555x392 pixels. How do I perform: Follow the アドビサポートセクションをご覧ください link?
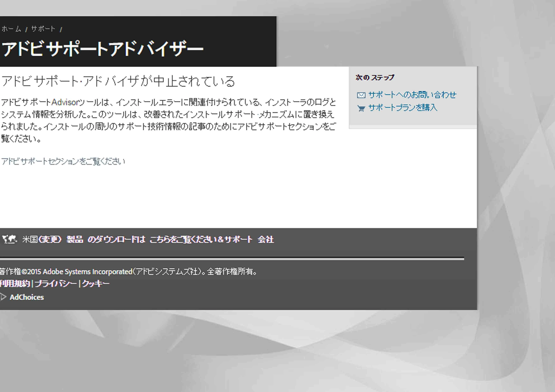(x=63, y=161)
